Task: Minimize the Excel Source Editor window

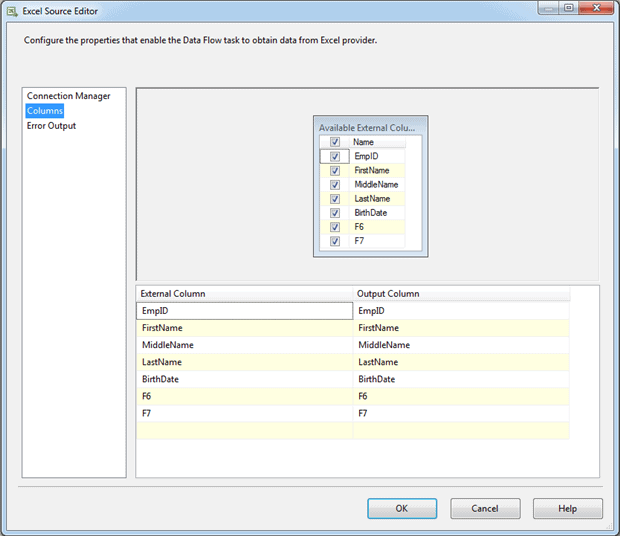Action: (x=548, y=8)
